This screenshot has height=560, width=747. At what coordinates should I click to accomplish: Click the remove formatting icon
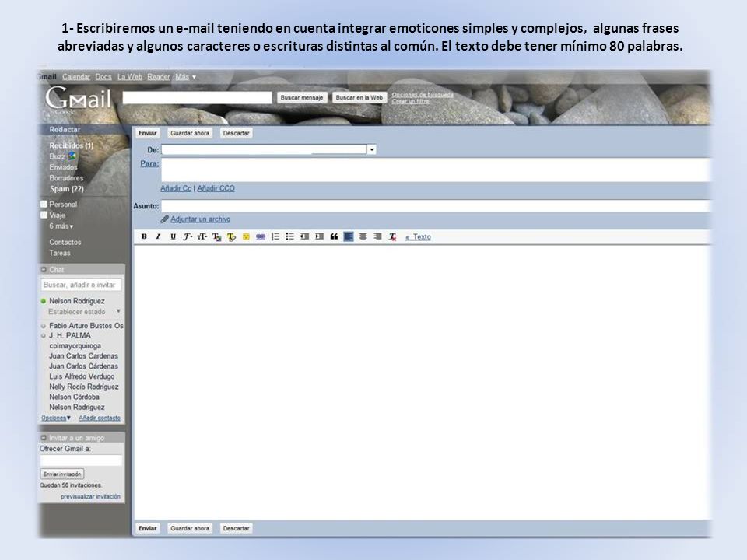tap(392, 236)
